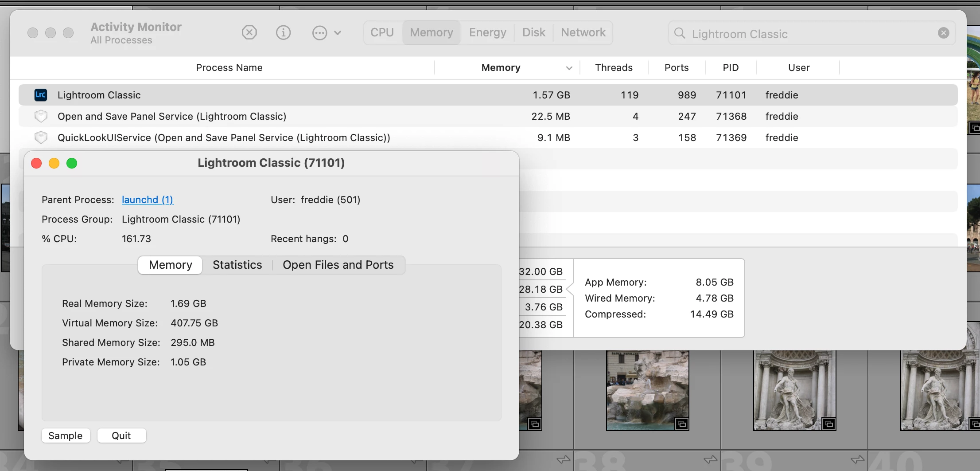The image size is (980, 471).
Task: Click the App Memory 8.05 GB entry
Action: click(x=659, y=282)
